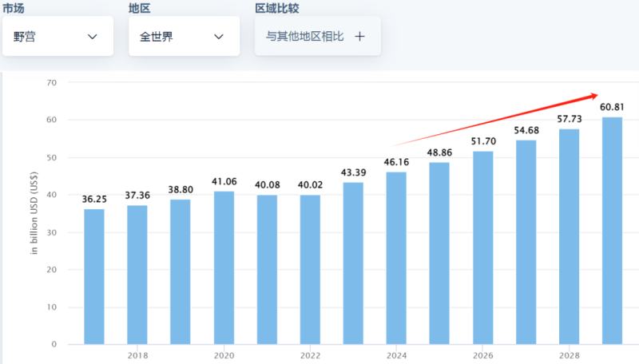Click the bar labeled 54.68
This screenshot has width=639, height=364.
click(x=526, y=242)
